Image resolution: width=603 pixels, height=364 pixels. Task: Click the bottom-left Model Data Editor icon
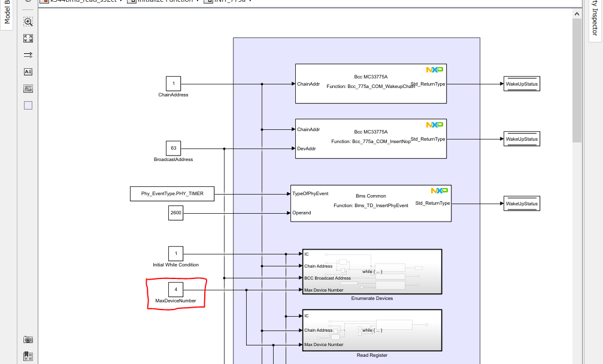(x=28, y=356)
